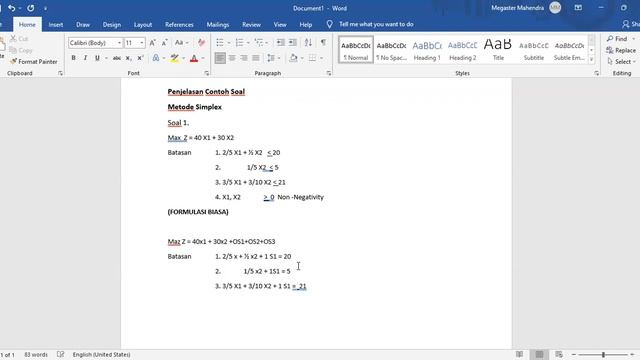Screen dimensions: 640x360
Task: Open the Insert tab
Action: coord(56,24)
